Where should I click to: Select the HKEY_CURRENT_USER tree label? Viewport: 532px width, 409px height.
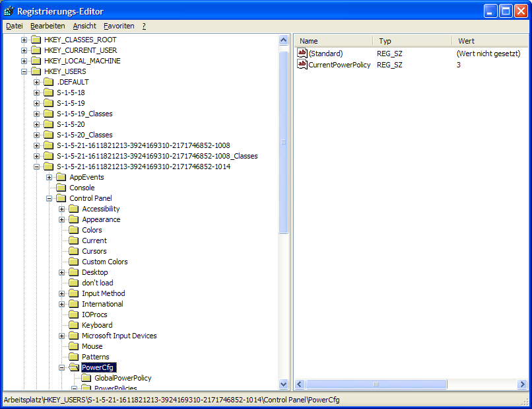pyautogui.click(x=81, y=50)
